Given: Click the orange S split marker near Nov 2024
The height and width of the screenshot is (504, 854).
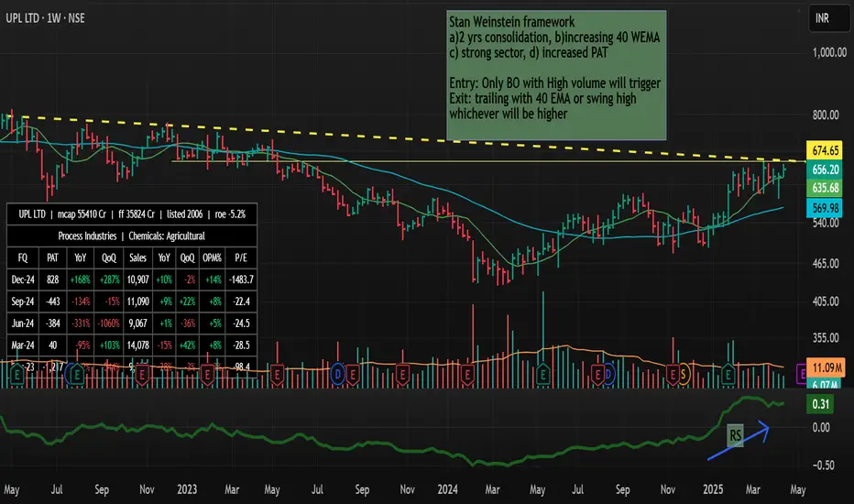Looking at the screenshot, I should pos(683,374).
